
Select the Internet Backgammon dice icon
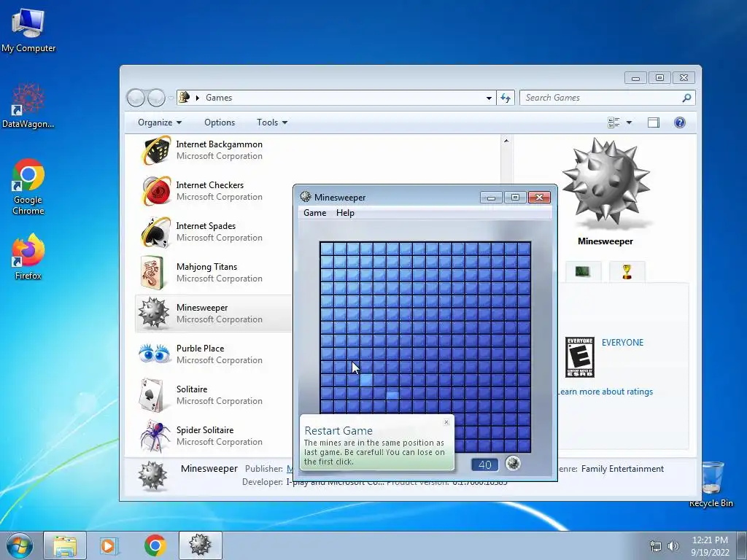156,150
